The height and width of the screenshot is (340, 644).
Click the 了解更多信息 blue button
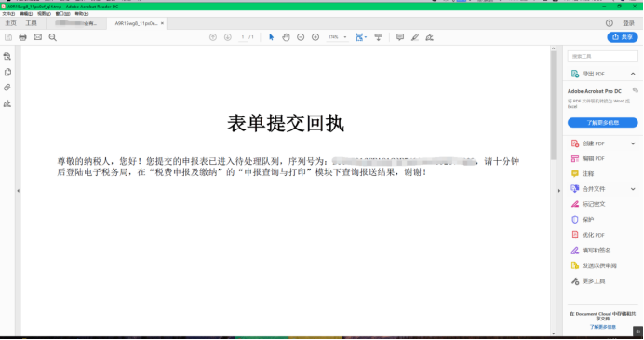tap(602, 123)
